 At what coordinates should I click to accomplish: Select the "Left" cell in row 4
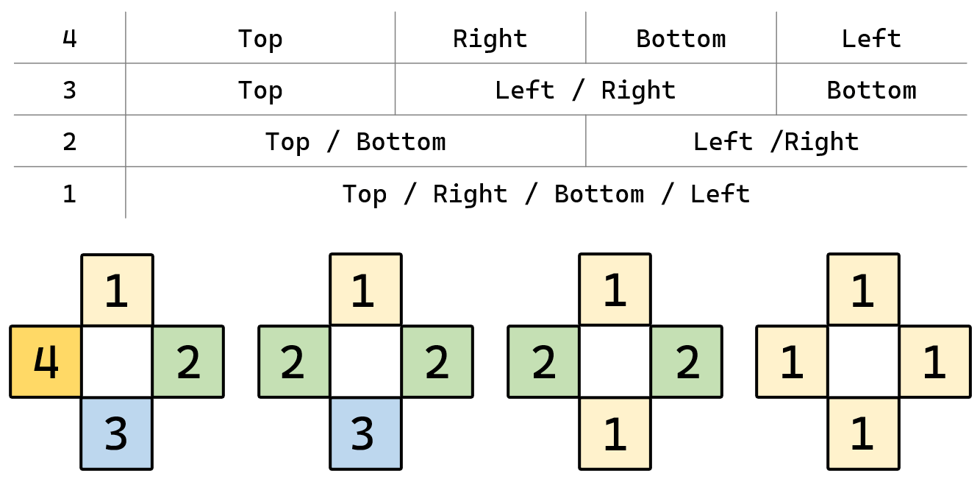(871, 38)
